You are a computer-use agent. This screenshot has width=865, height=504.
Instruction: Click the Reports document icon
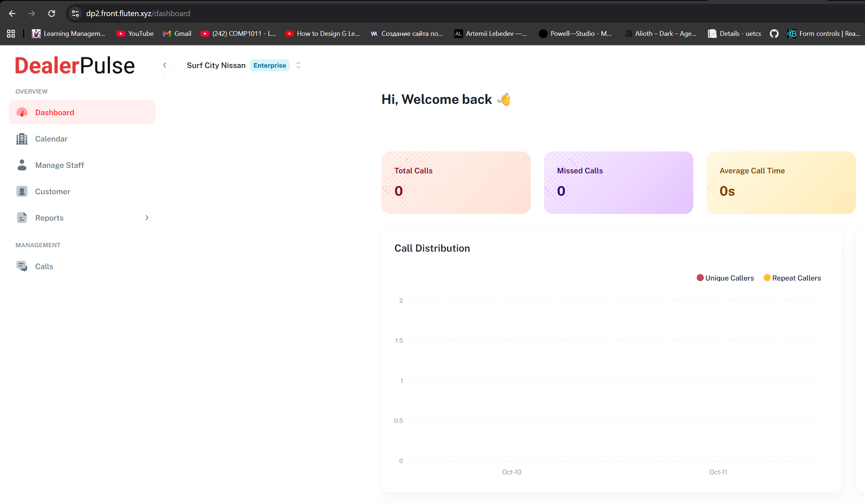click(22, 218)
